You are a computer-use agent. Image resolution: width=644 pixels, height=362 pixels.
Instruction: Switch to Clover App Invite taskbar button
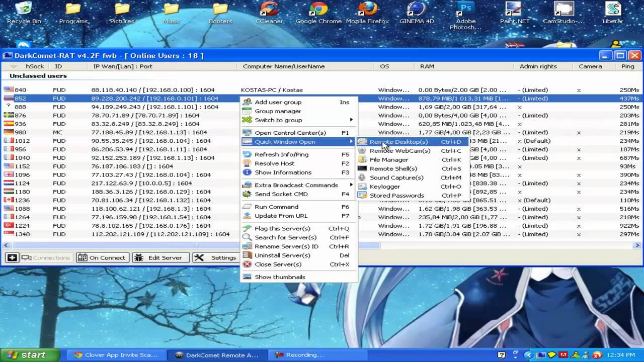click(x=116, y=355)
